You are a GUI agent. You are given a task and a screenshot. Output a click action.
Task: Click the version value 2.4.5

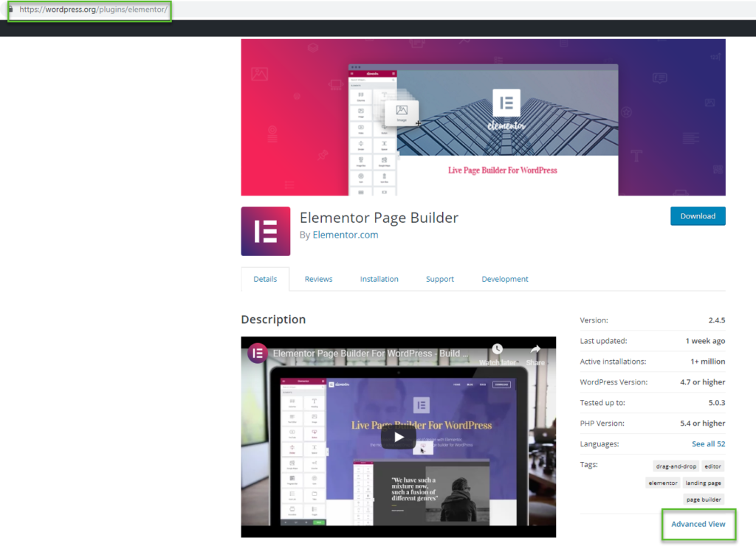[x=716, y=320]
